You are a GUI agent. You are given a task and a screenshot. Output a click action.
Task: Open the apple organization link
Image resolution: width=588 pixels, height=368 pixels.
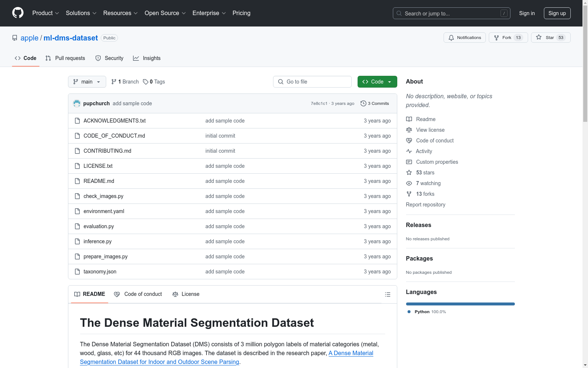[29, 38]
